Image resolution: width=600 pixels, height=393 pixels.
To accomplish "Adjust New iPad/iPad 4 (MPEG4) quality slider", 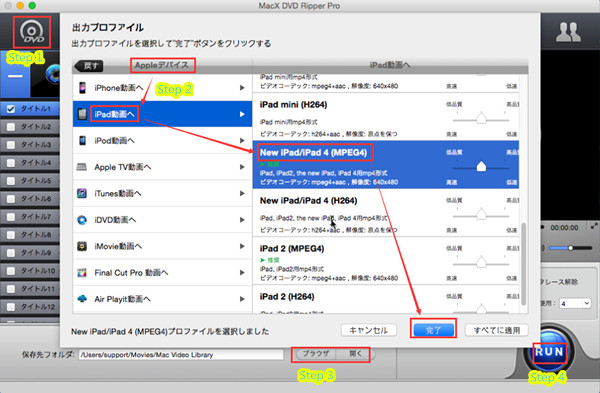I will click(x=481, y=167).
